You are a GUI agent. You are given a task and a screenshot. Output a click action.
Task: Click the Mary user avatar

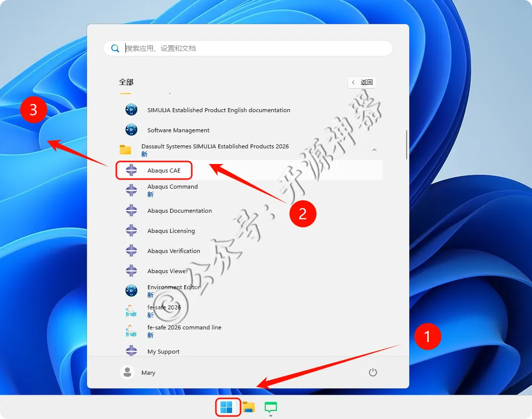coord(127,372)
